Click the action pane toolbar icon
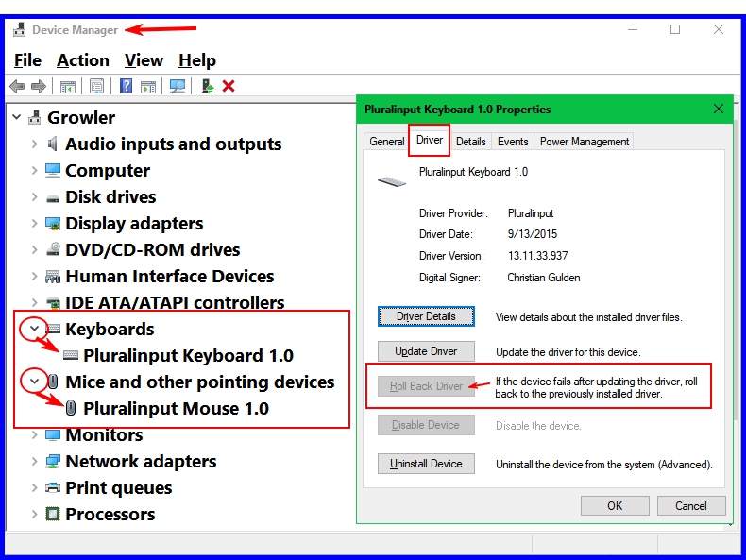Image resolution: width=746 pixels, height=560 pixels. point(148,87)
